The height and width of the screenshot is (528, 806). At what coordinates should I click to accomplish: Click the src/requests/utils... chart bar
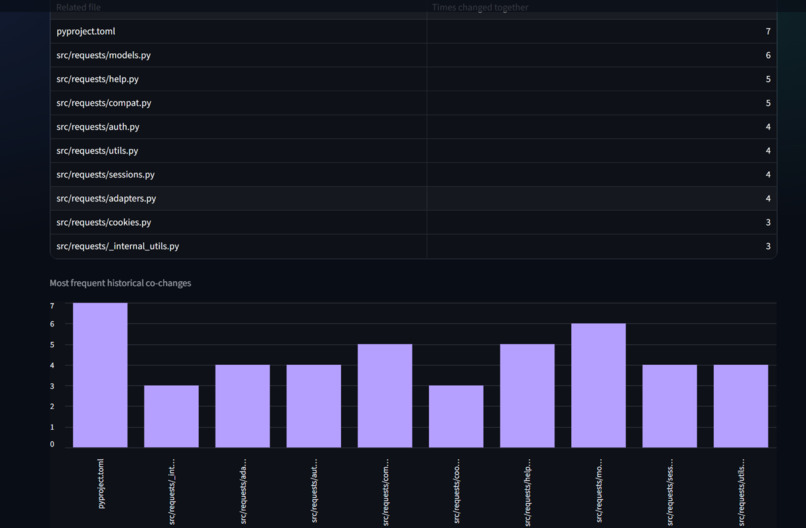(x=741, y=406)
